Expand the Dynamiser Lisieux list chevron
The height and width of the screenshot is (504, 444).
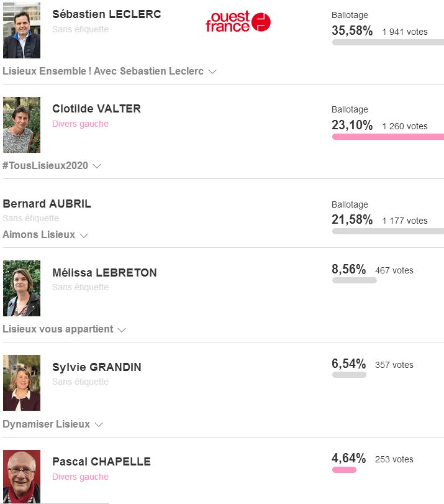pos(98,424)
